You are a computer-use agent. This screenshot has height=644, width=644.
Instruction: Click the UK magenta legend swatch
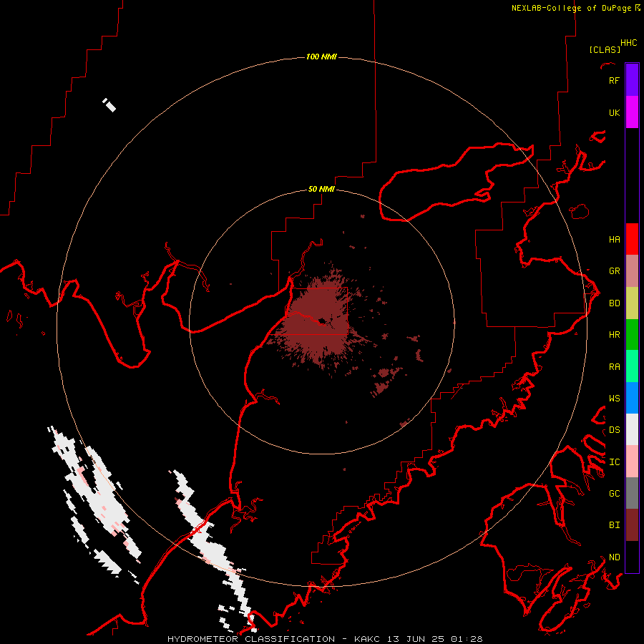(632, 112)
